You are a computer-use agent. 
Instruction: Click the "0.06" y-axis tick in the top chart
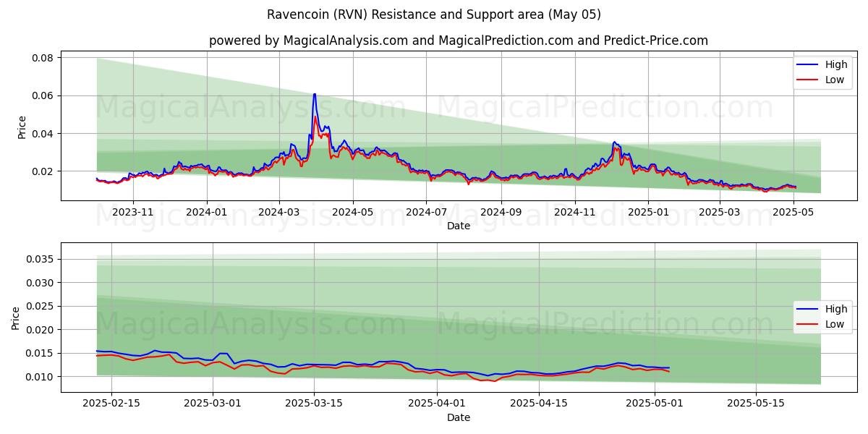tap(43, 95)
